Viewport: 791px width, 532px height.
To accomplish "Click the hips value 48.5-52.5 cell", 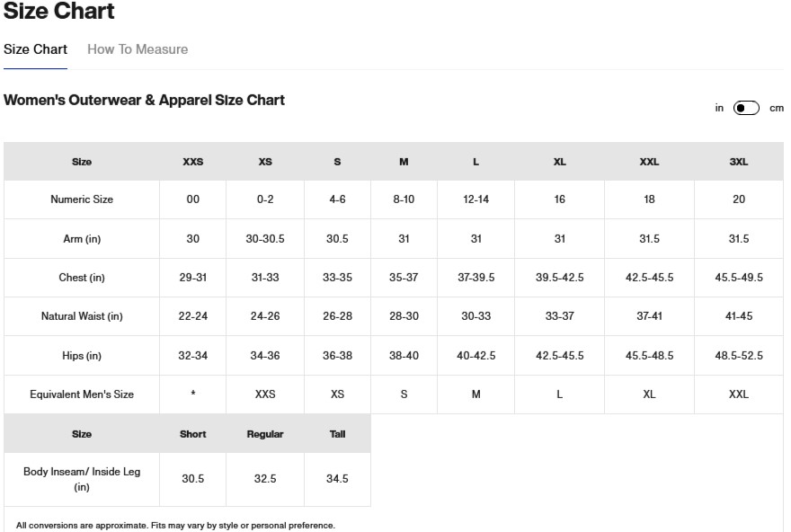I will (738, 356).
